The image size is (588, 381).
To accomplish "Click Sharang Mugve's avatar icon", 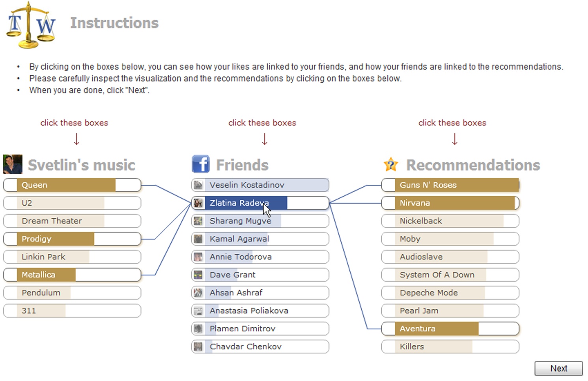I will [198, 221].
